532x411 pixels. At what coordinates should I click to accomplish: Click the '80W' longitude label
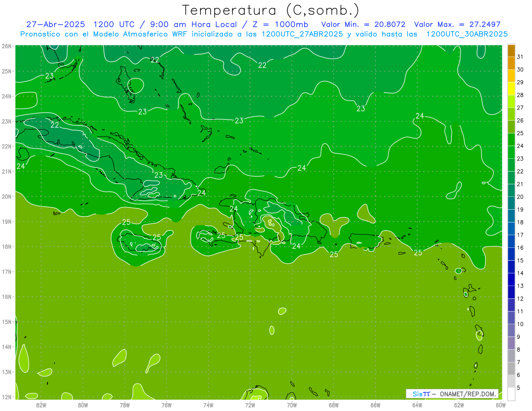[x=83, y=405]
